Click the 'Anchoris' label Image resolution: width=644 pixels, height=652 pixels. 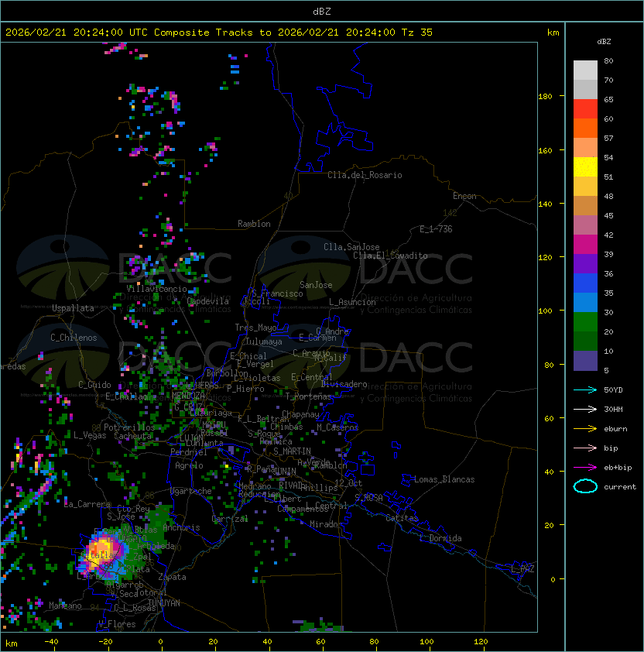pyautogui.click(x=181, y=527)
